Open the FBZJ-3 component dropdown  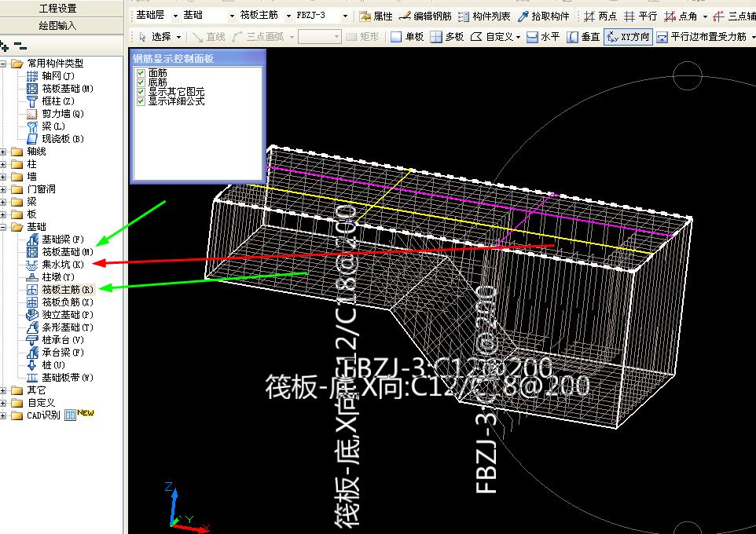click(346, 16)
